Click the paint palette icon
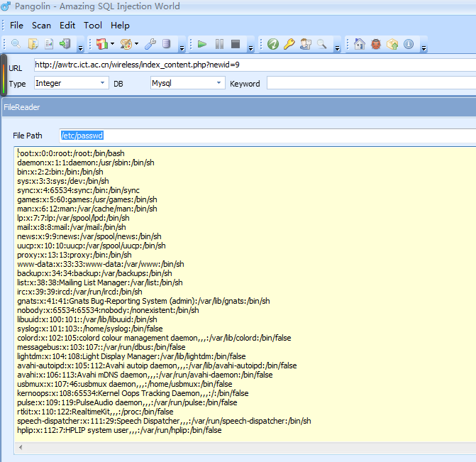476x462 pixels. 126,44
